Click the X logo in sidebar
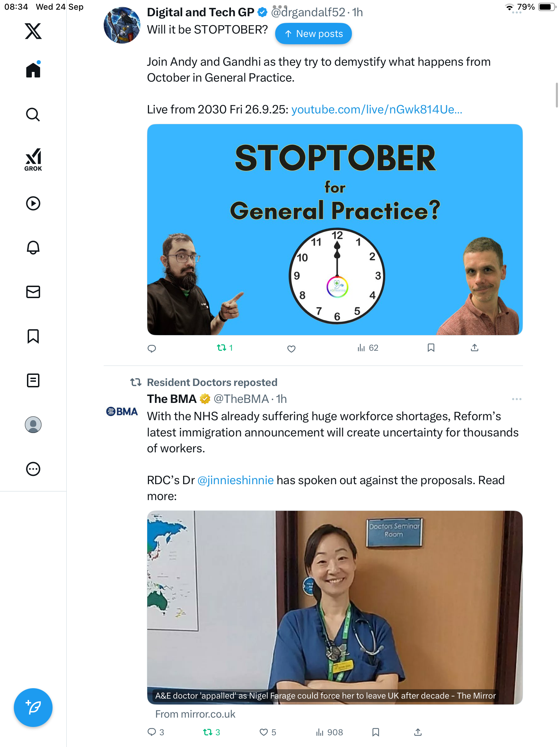This screenshot has height=747, width=560. 33,31
